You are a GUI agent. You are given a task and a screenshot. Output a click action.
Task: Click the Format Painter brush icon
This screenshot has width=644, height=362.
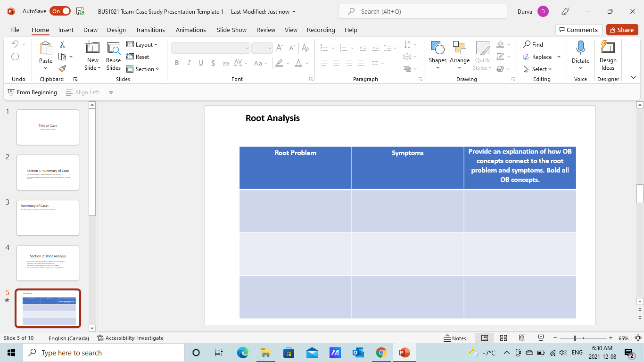(62, 69)
